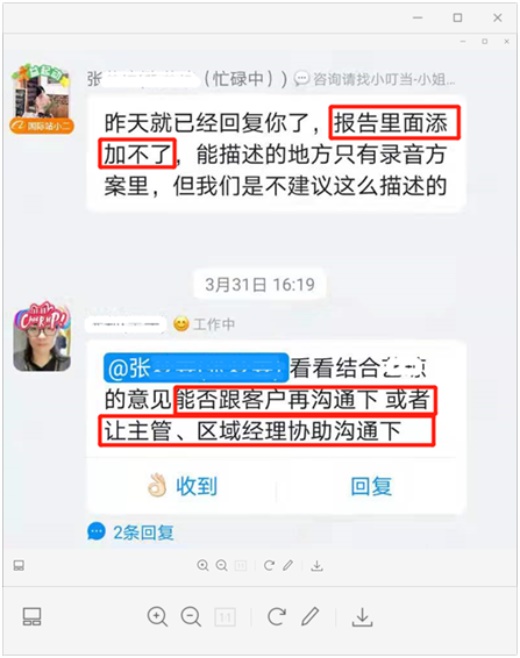Screen dimensions: 520x658
Task: Reset image to 1:1 size in bottom toolbar
Action: pos(225,617)
